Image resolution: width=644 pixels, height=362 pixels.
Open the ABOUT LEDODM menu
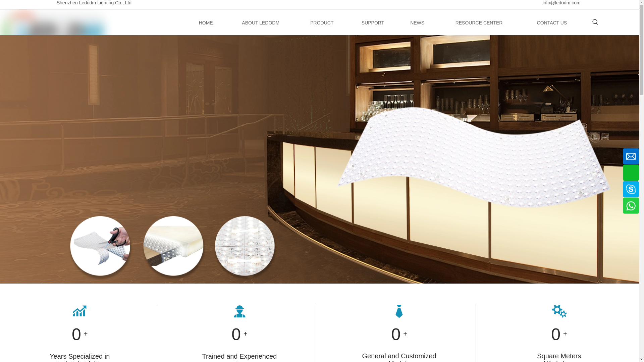pyautogui.click(x=260, y=23)
